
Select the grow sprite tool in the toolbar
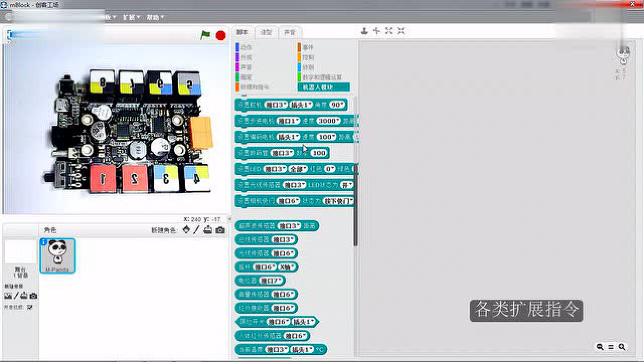[x=389, y=31]
